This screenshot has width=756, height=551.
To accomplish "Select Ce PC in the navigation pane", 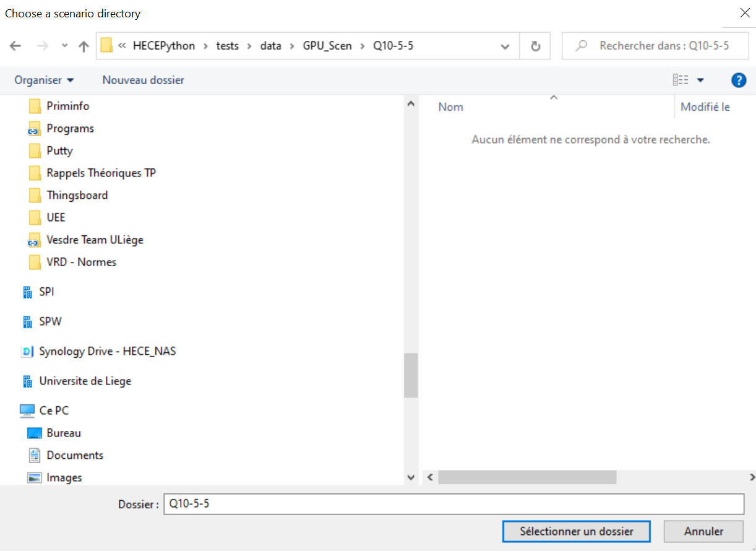I will click(x=54, y=410).
